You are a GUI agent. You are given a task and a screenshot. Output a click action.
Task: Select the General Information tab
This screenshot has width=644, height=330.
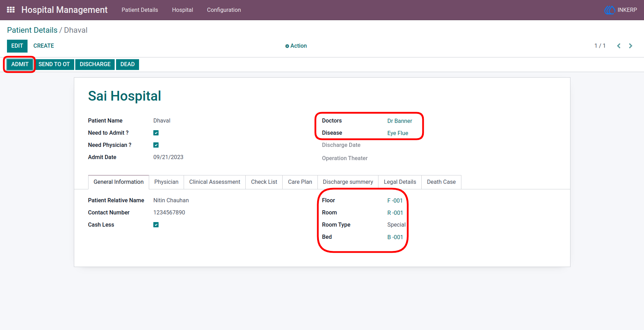click(118, 182)
